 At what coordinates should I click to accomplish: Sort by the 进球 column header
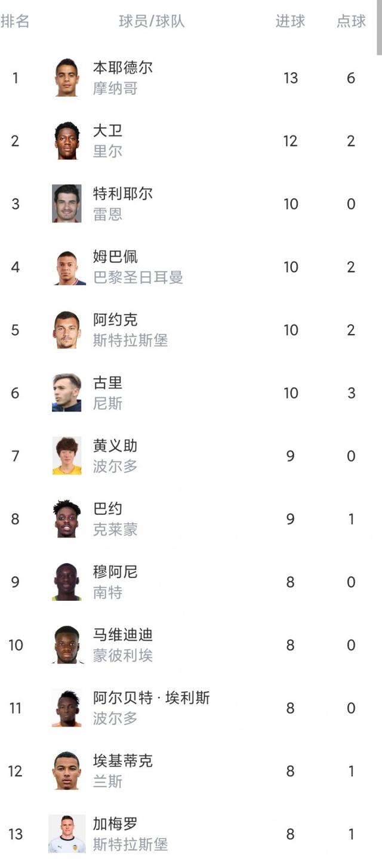tap(290, 21)
